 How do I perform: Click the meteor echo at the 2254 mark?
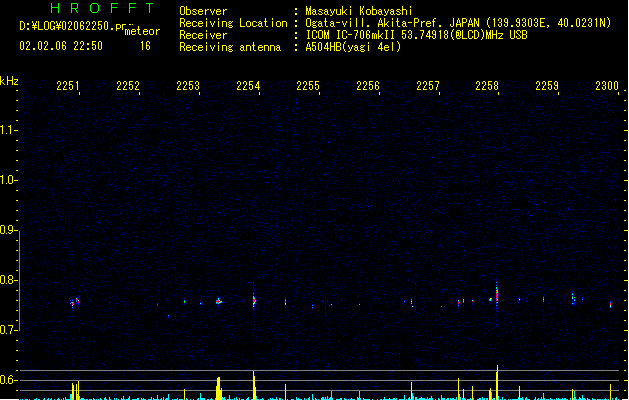[254, 301]
